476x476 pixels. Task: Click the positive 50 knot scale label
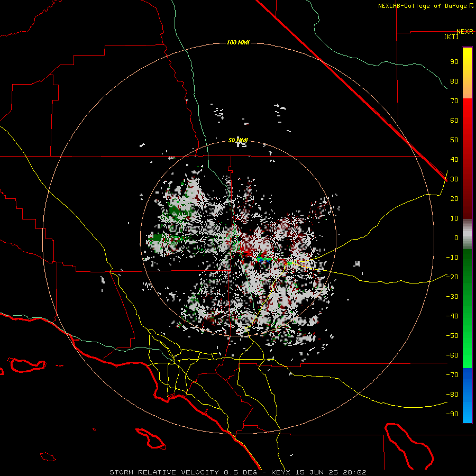click(x=454, y=140)
